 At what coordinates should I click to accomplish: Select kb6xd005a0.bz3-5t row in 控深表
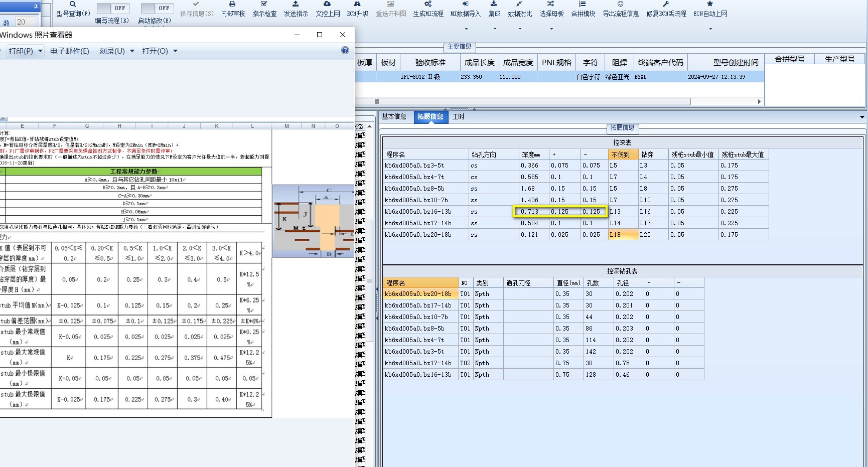[575, 166]
